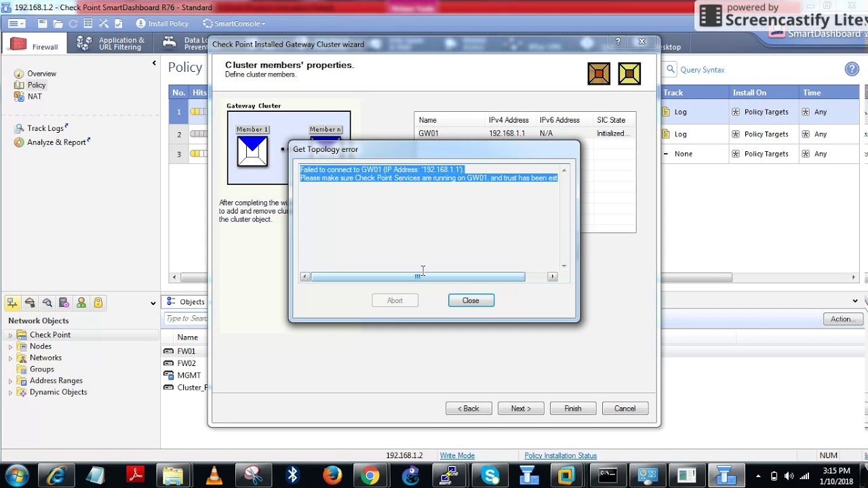Click the Action button in bottom pane
Screen dimensions: 868x488
tap(843, 319)
